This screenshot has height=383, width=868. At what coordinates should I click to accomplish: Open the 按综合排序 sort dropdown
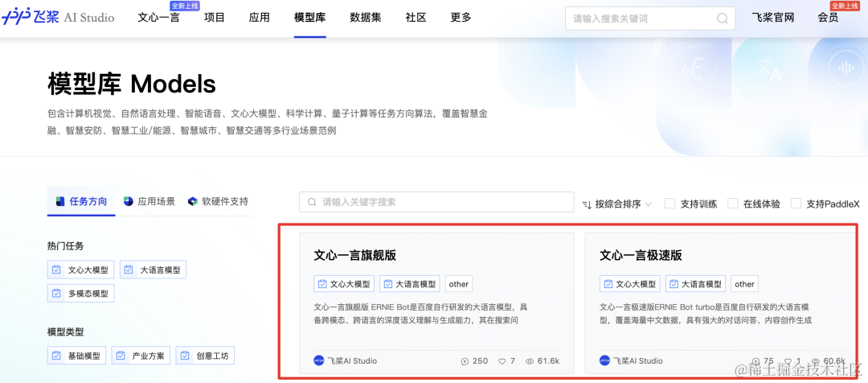pyautogui.click(x=617, y=204)
